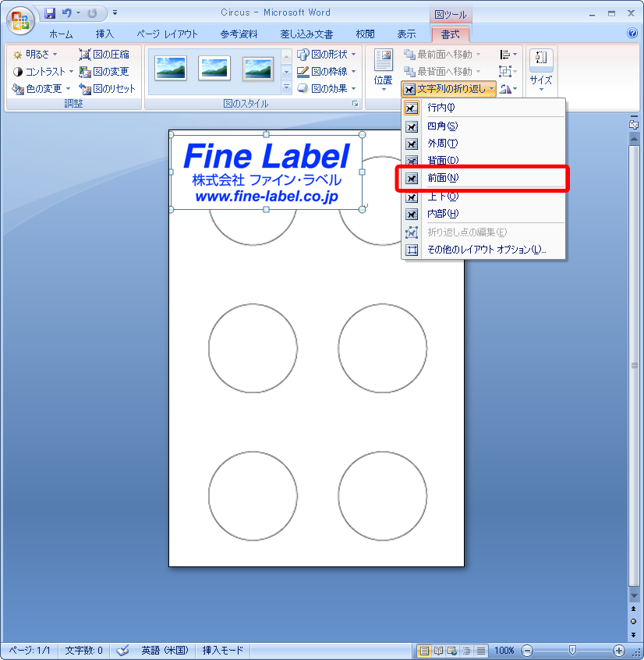Screen dimensions: 644x660
Task: Open 図の形状 picture shape dropdown
Action: tap(327, 55)
